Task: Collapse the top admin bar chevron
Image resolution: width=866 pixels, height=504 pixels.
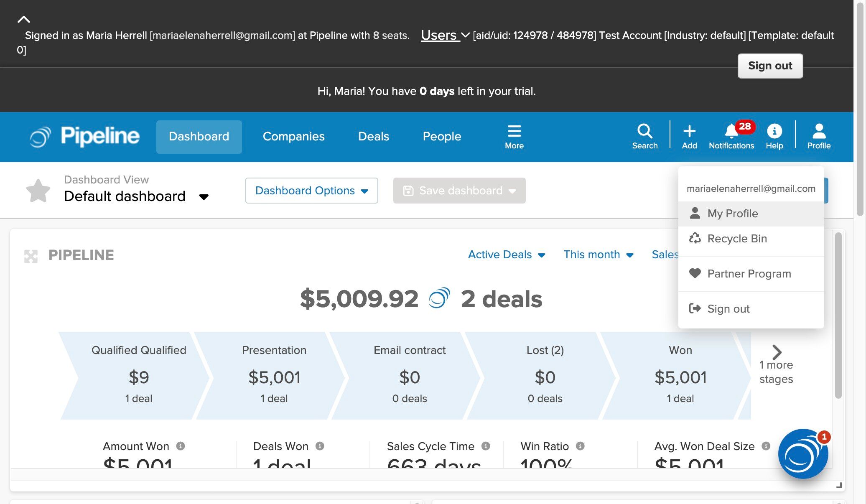Action: click(x=24, y=19)
